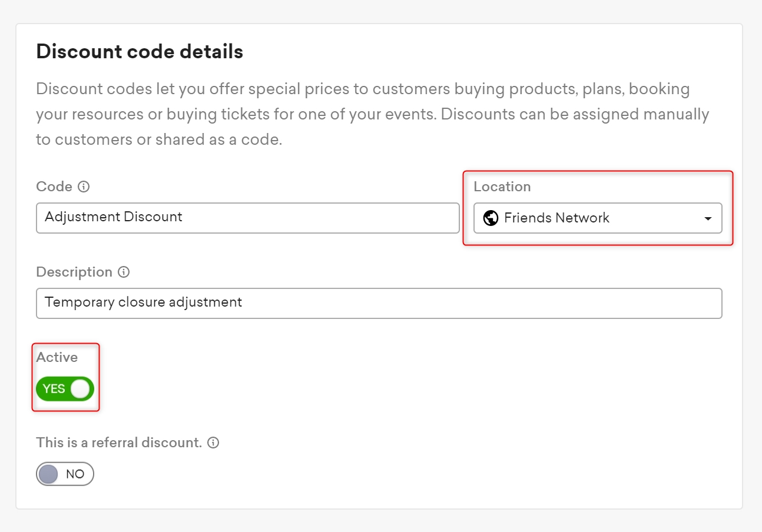View referral discount explanation via its info icon
The image size is (762, 532).
214,443
